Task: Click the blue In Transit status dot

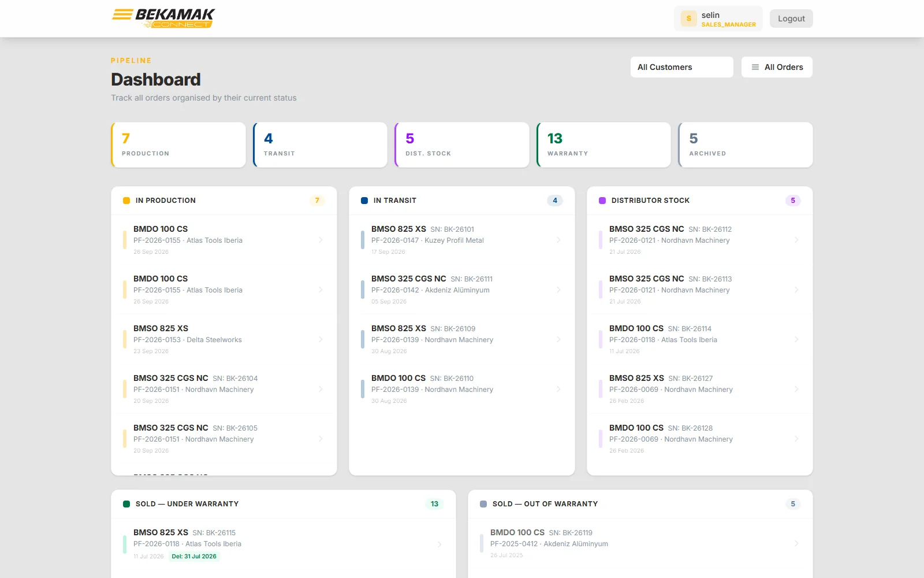Action: (364, 201)
